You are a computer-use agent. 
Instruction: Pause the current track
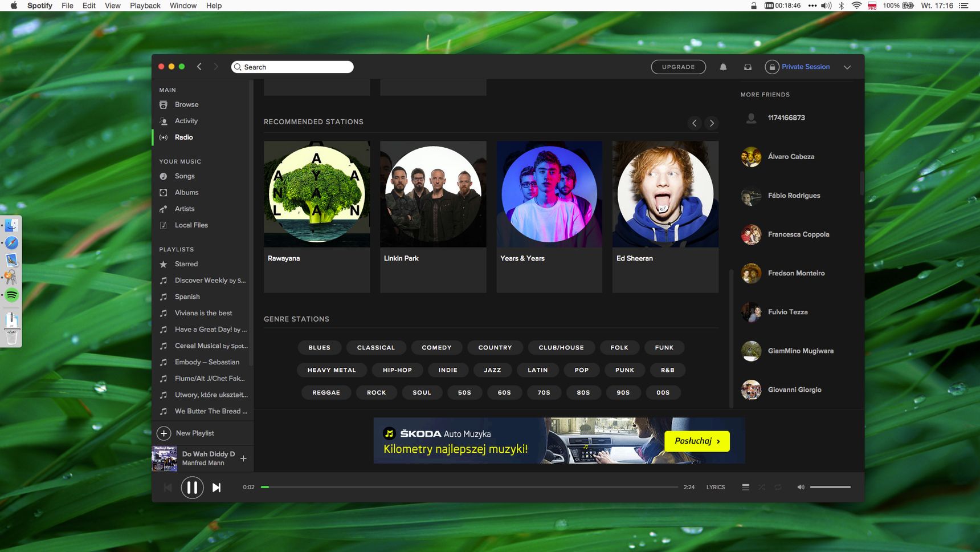point(192,488)
